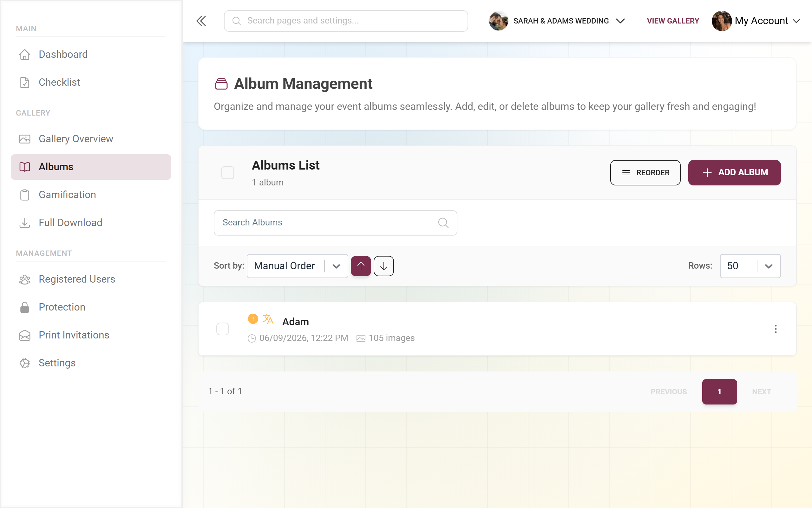The width and height of the screenshot is (812, 508).
Task: Click the wedding couple avatar thumbnail
Action: pyautogui.click(x=498, y=21)
